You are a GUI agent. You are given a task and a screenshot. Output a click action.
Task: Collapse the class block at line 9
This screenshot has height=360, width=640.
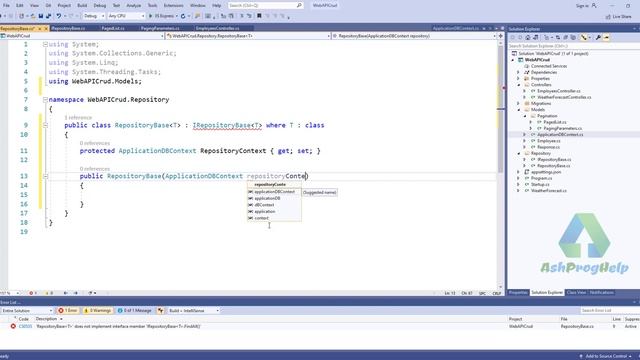(45, 125)
